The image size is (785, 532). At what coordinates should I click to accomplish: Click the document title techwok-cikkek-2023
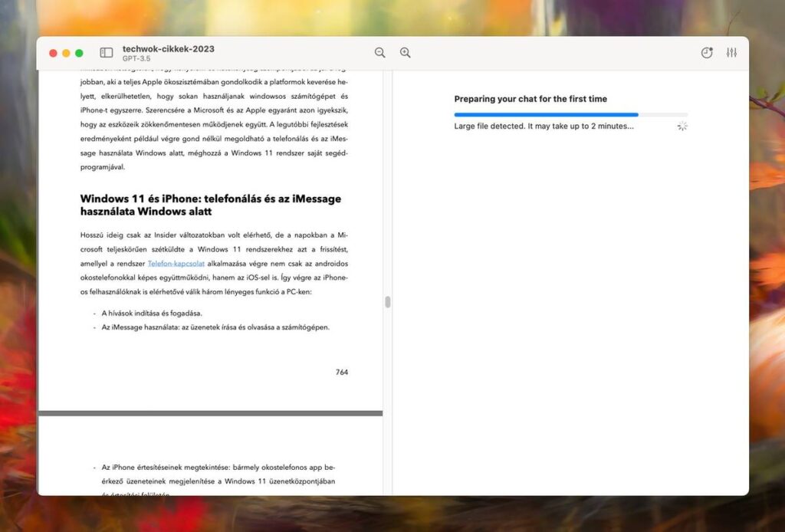pos(168,48)
